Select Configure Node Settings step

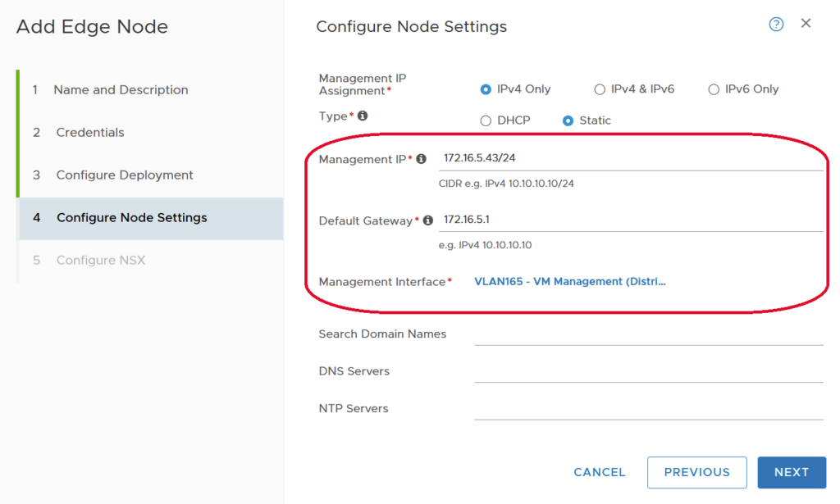pyautogui.click(x=131, y=218)
